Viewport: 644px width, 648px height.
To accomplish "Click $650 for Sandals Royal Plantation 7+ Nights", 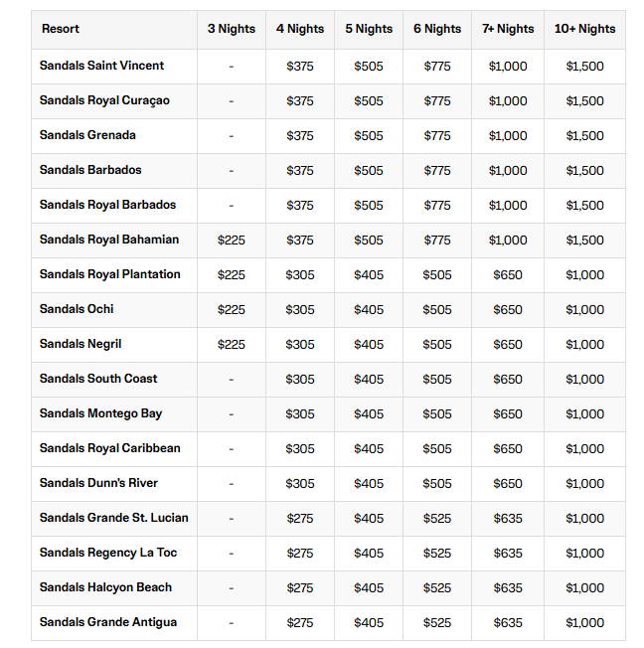I will point(508,275).
